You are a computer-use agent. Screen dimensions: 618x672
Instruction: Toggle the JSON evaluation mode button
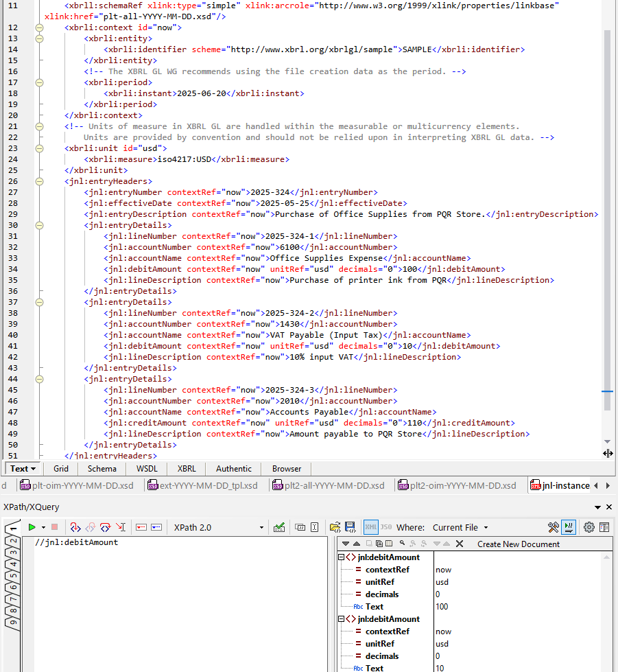386,527
